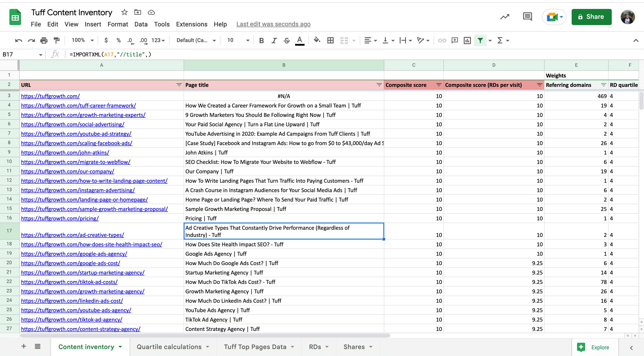
Task: Open the More number formats dropdown
Action: [x=158, y=40]
